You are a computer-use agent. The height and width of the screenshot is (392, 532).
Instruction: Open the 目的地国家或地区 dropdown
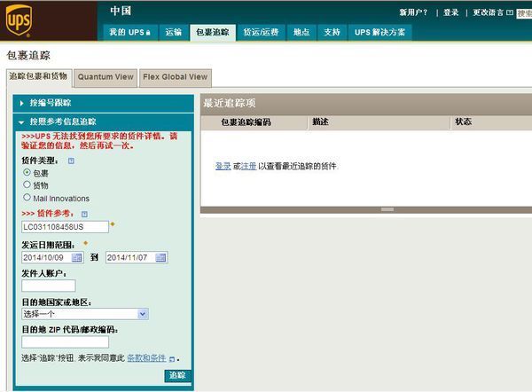point(84,314)
